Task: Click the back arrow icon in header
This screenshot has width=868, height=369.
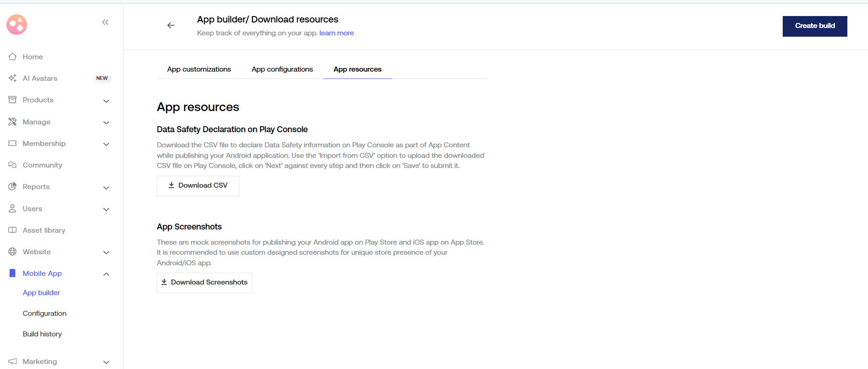Action: point(171,25)
